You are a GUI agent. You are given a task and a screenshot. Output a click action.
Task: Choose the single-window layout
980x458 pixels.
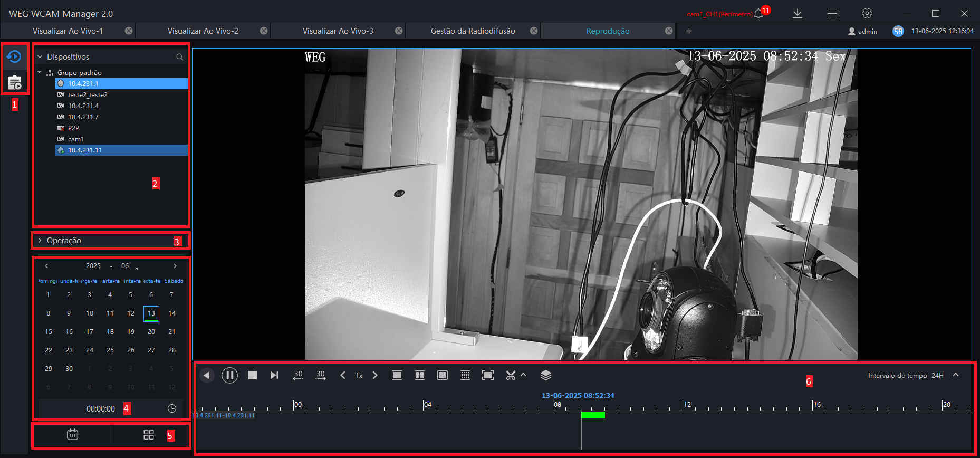click(397, 375)
